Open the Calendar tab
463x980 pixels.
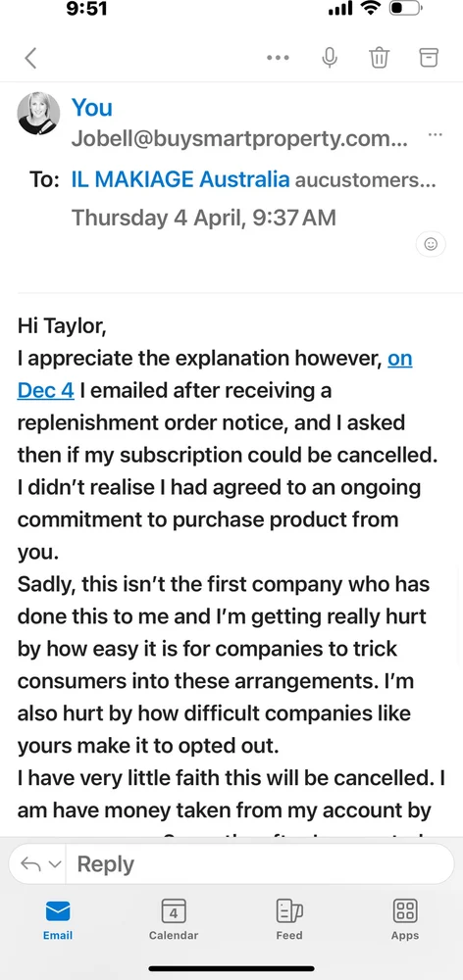pyautogui.click(x=174, y=919)
